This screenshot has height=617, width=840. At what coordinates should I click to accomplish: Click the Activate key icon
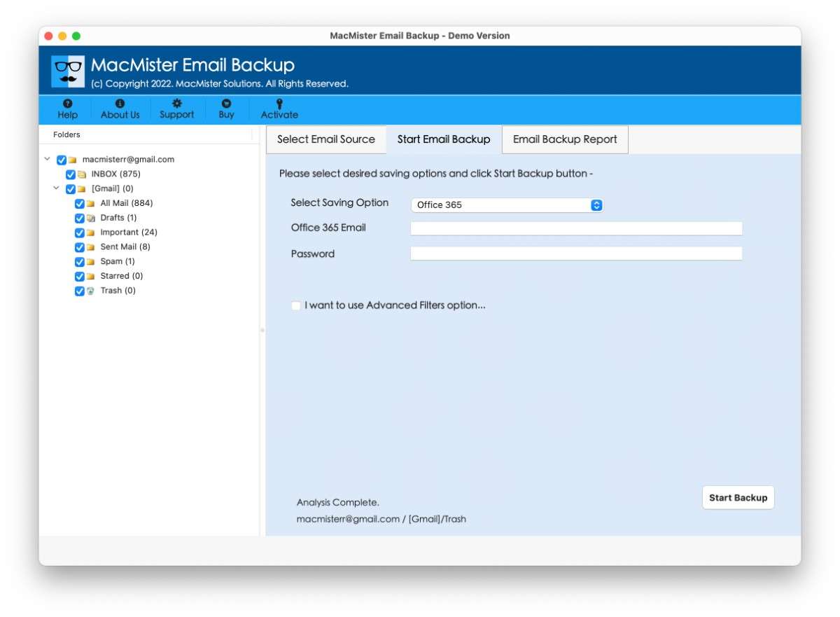[279, 104]
